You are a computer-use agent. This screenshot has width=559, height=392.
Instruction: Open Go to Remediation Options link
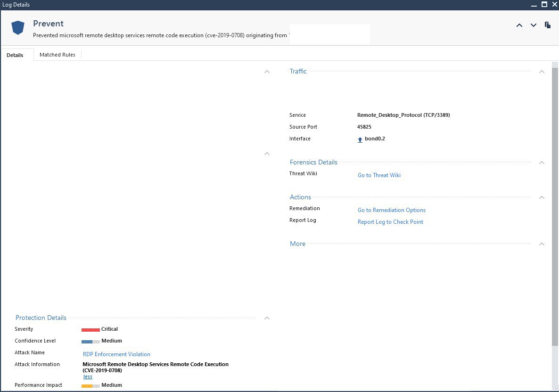point(392,210)
